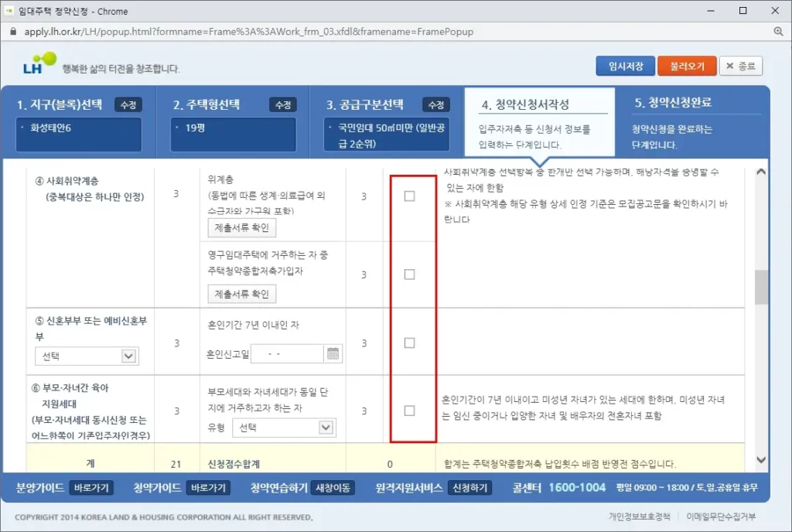Click the 혼인신고일 date input field

pos(287,353)
